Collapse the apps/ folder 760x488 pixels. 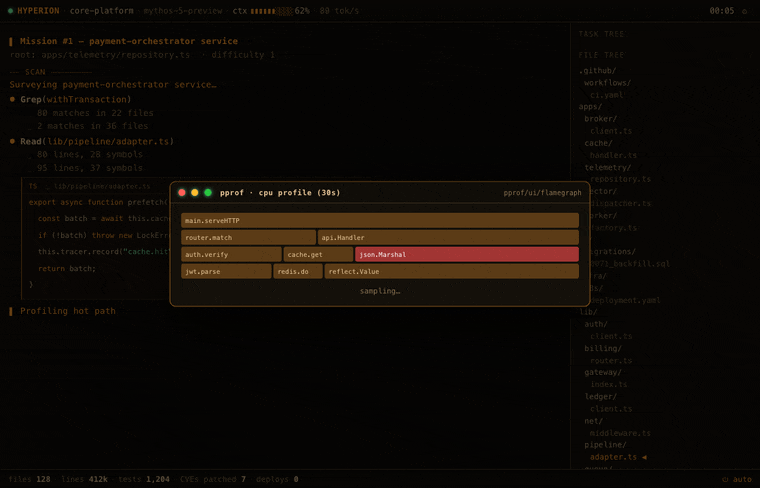tap(590, 107)
